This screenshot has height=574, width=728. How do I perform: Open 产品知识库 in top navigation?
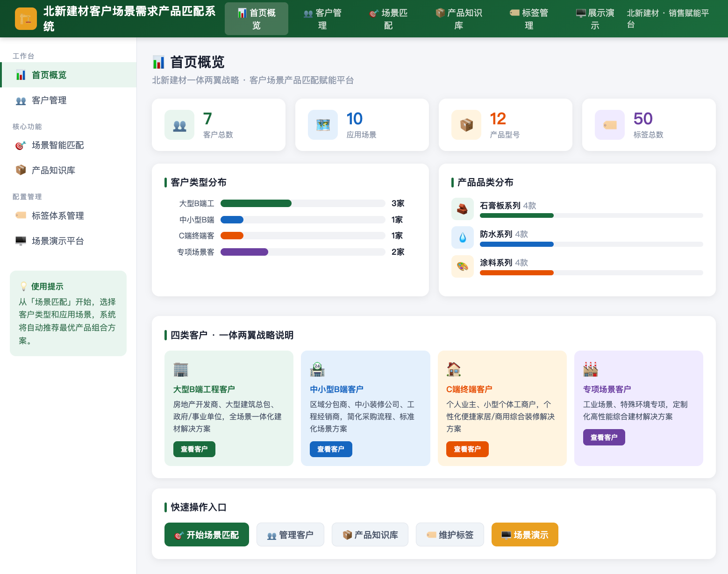[x=459, y=19]
